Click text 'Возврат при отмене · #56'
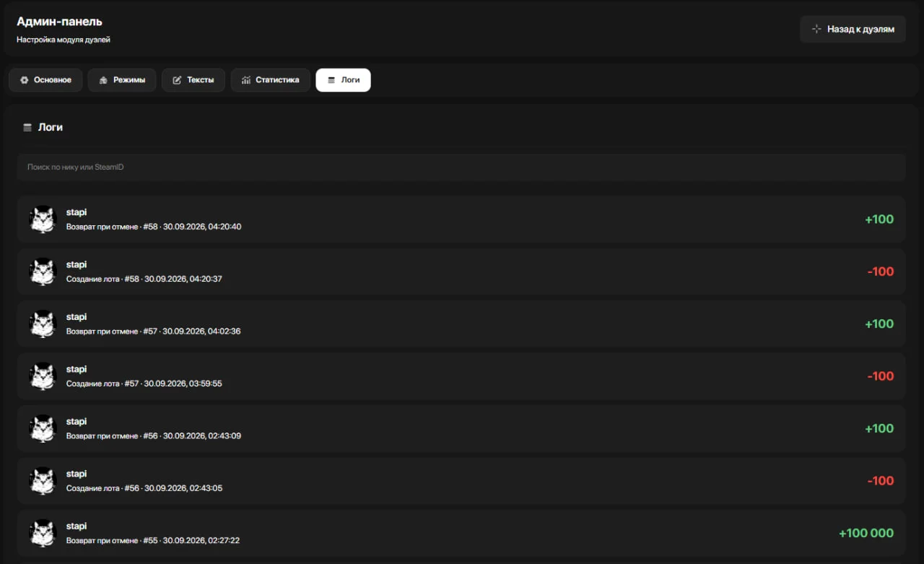924x564 pixels. pos(112,436)
